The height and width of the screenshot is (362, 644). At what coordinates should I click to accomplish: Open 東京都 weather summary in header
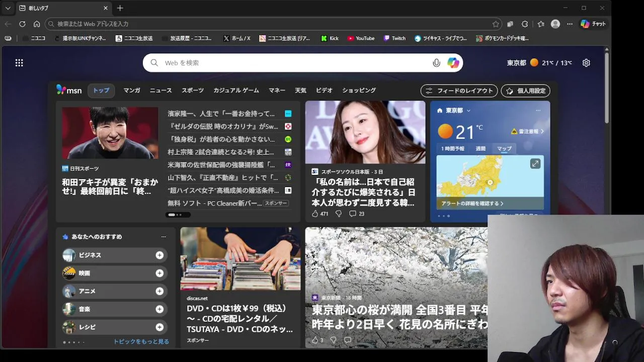539,63
